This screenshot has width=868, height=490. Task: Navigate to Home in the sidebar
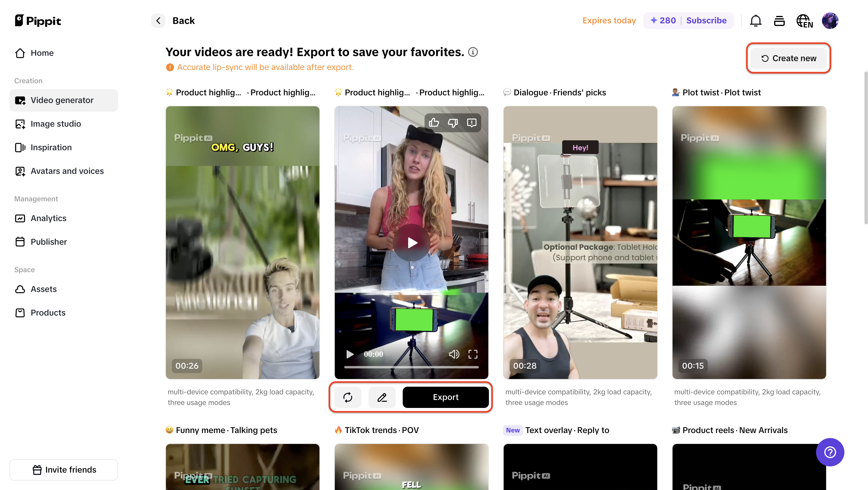point(42,53)
